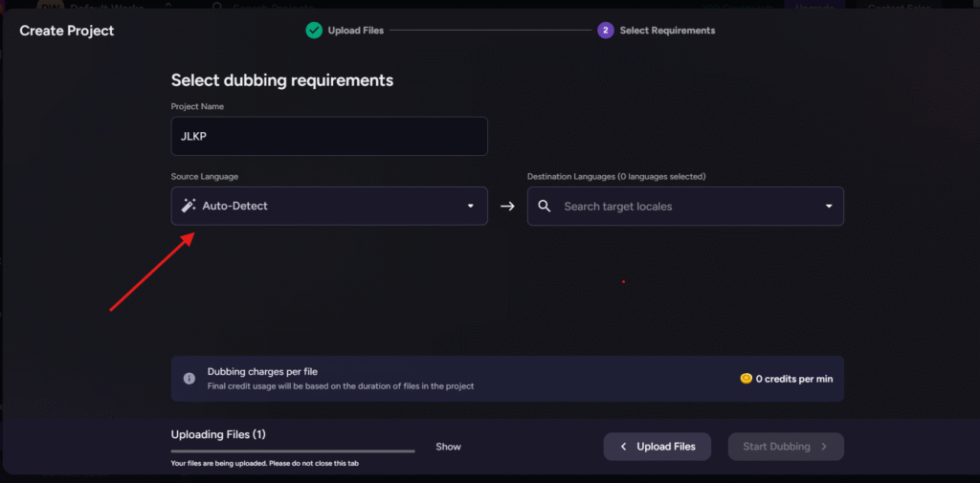Click the Upload Files step with green checkmark
This screenshot has height=483, width=980.
click(x=345, y=30)
